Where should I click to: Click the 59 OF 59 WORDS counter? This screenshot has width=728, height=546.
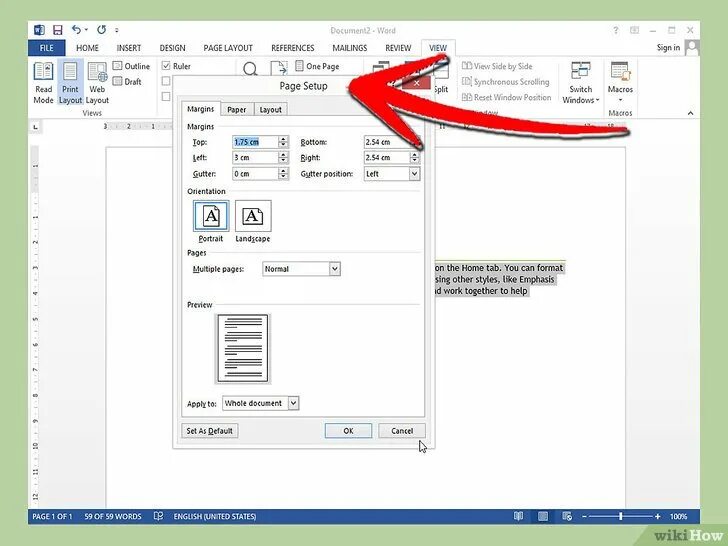(113, 516)
